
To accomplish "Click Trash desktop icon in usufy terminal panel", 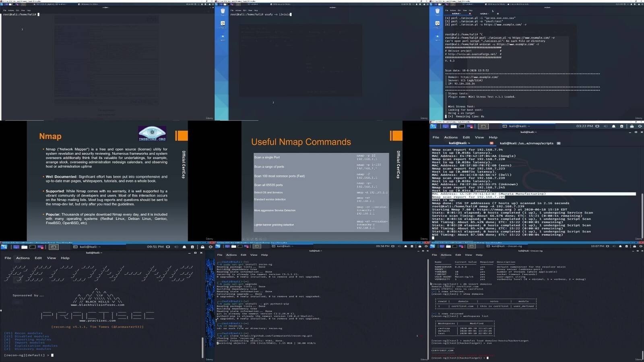I will tap(223, 11).
